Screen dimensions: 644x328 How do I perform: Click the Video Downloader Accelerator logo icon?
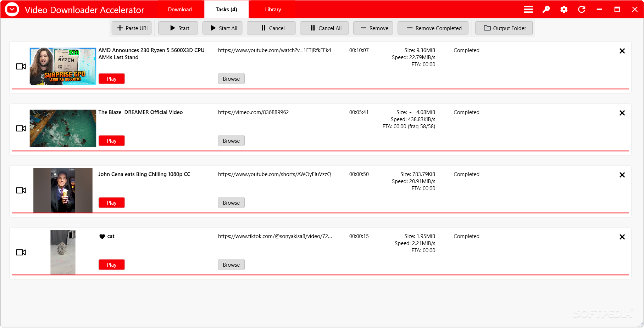(12, 10)
